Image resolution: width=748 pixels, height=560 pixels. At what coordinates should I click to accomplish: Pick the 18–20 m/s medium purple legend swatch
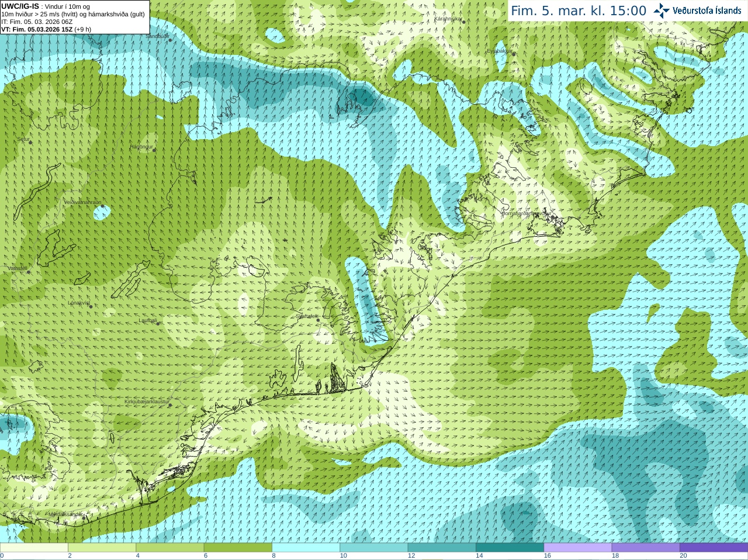646,548
